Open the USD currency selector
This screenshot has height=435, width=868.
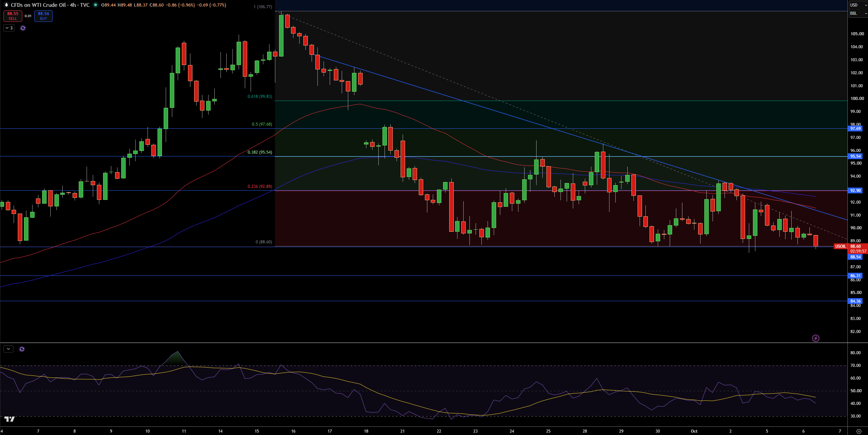858,5
